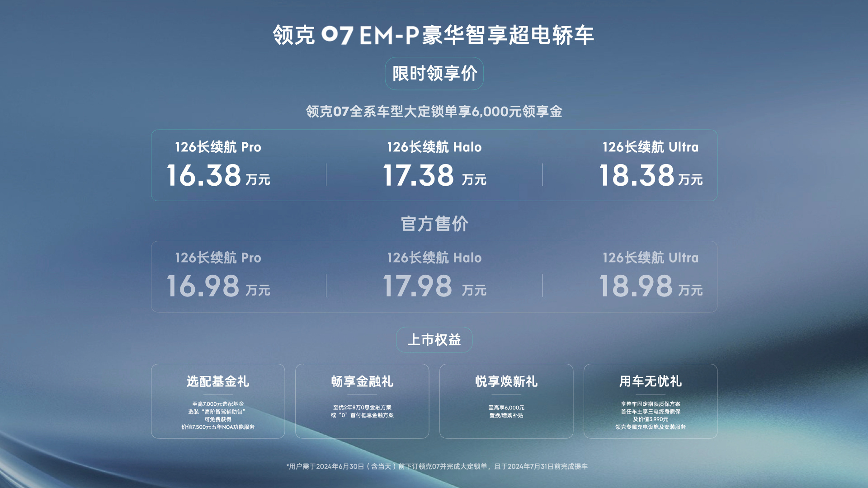
Task: Select the 选配基金礼 benefit card
Action: coord(218,401)
